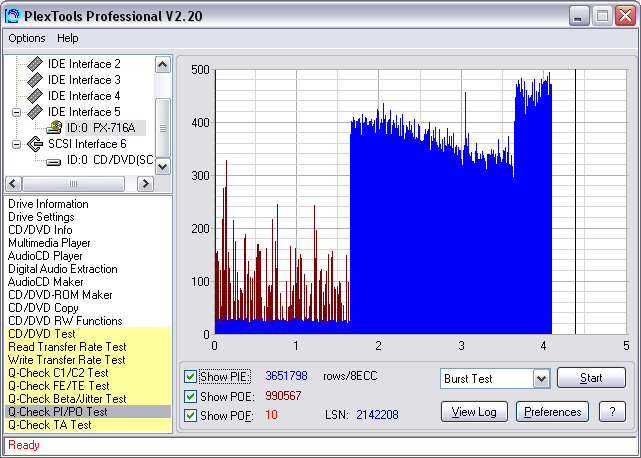
Task: Click the POF count 10
Action: (x=271, y=415)
